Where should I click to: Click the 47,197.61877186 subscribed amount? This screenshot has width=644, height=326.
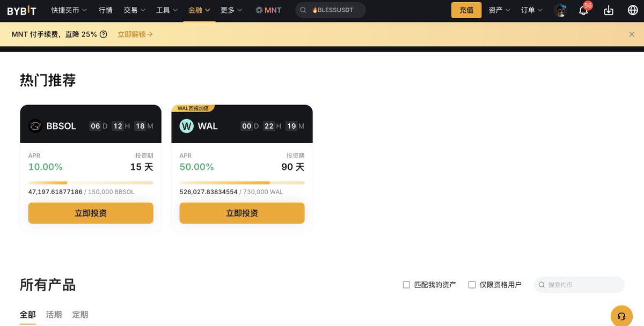pos(55,192)
